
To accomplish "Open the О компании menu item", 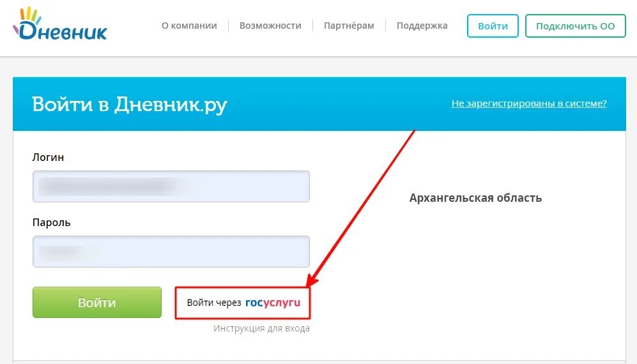I will pos(189,26).
